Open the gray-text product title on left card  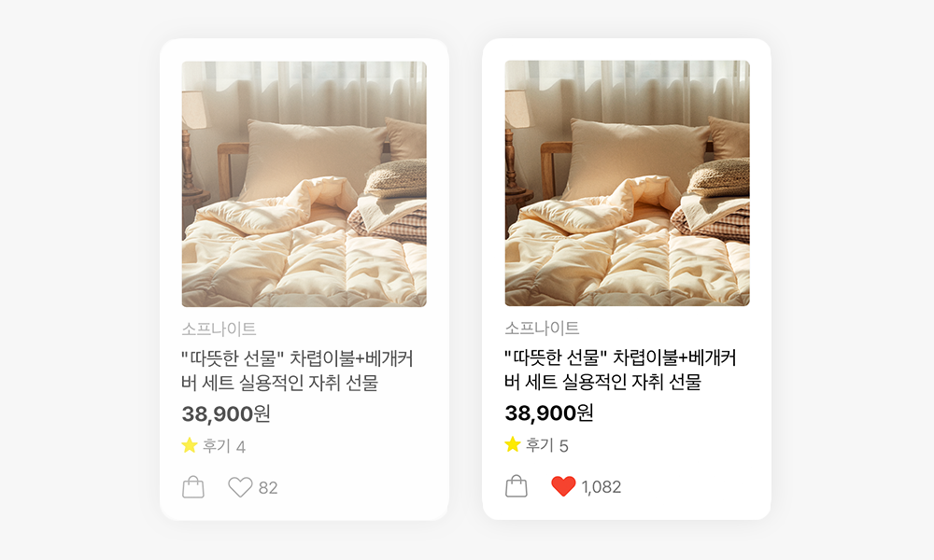click(297, 371)
